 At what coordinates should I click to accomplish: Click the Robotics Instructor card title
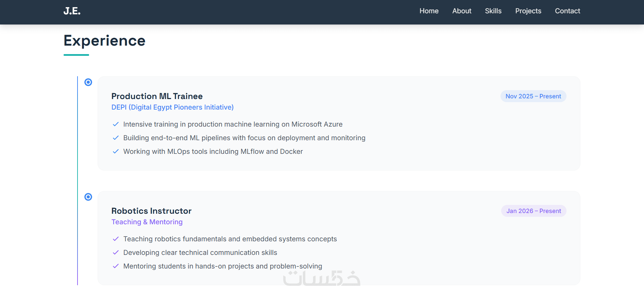coord(151,211)
